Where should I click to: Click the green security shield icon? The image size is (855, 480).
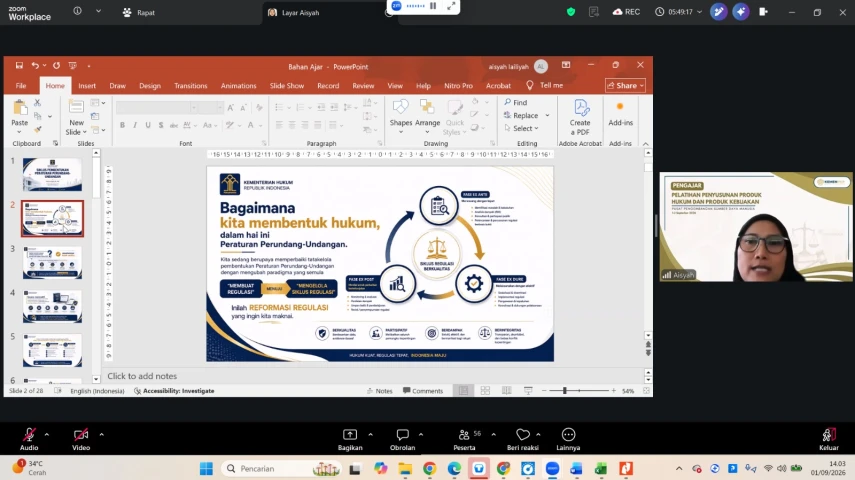(570, 11)
